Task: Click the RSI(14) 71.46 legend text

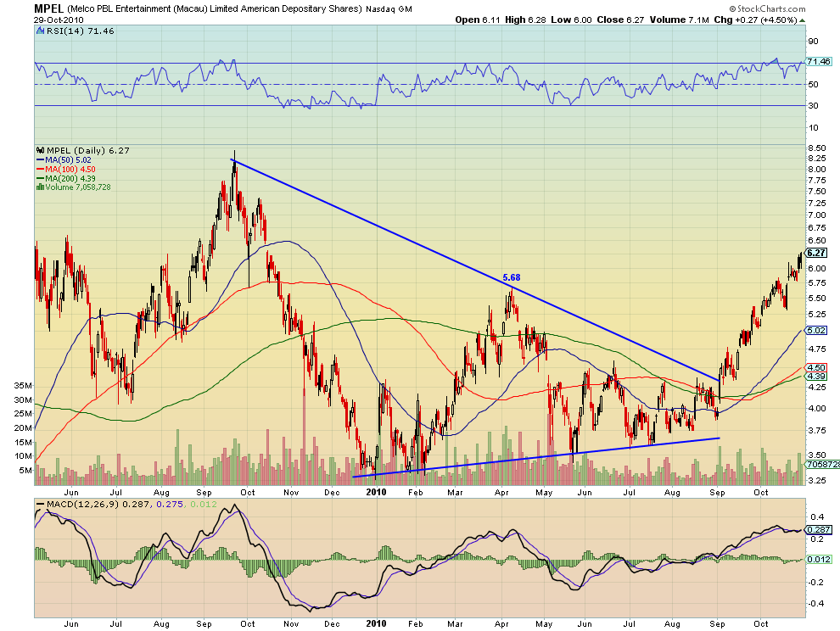Action: [81, 31]
